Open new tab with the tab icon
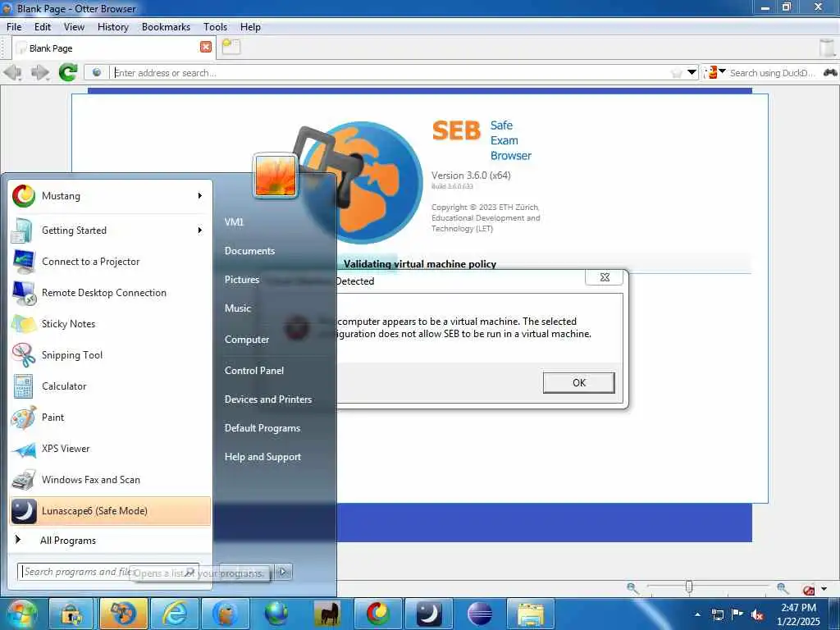Screen dimensions: 840x630 (231, 47)
